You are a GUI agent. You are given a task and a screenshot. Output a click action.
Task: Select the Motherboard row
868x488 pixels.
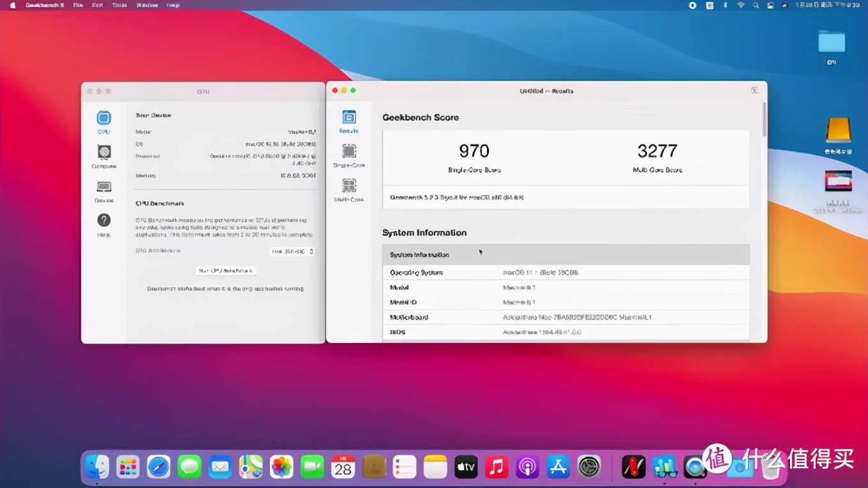pos(566,317)
